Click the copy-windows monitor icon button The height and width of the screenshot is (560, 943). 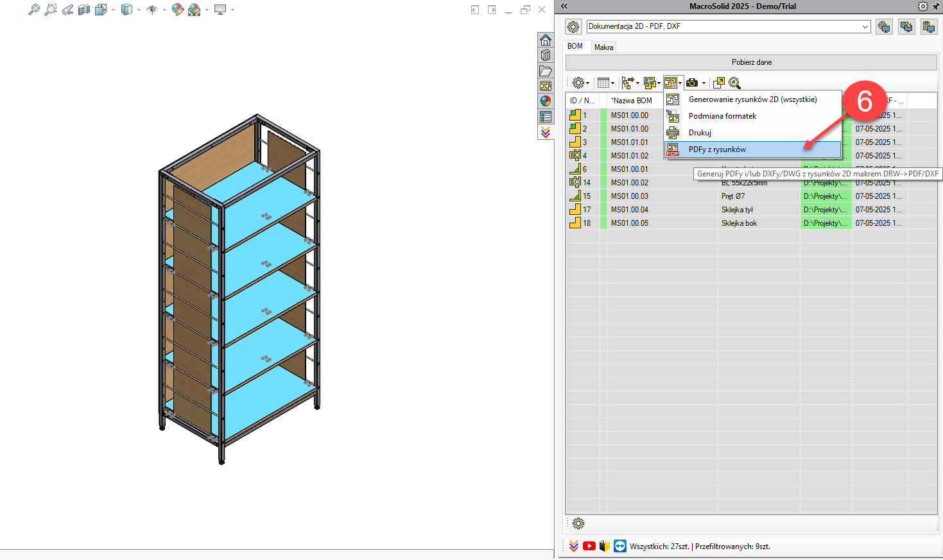(906, 27)
